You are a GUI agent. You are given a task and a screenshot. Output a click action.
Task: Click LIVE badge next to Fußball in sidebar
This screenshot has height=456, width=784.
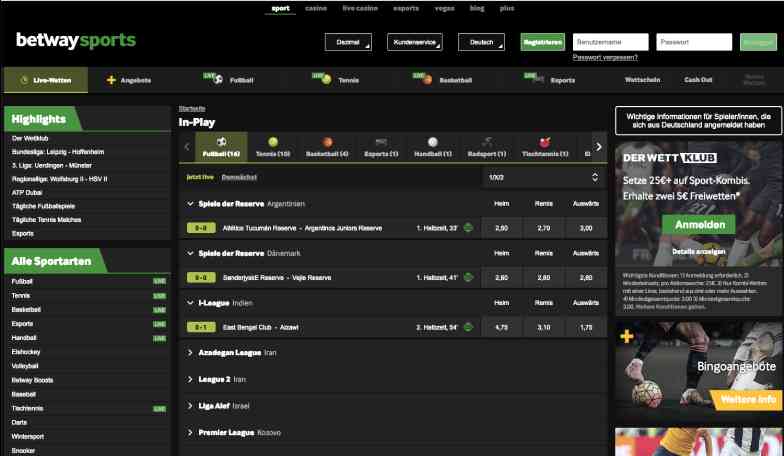[160, 282]
